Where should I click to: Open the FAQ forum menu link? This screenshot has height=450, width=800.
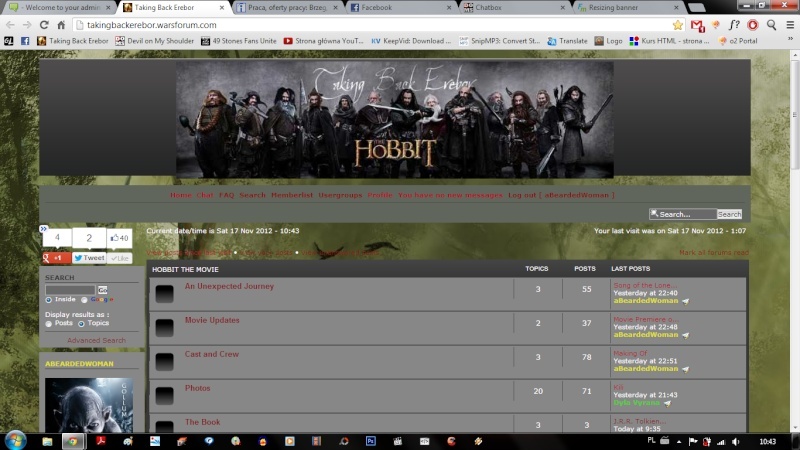coord(227,195)
